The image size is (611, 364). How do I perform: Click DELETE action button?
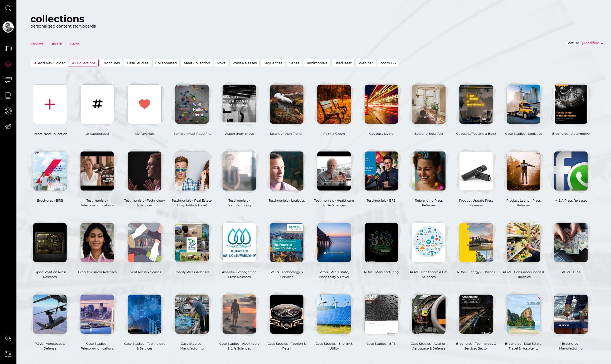[x=56, y=43]
